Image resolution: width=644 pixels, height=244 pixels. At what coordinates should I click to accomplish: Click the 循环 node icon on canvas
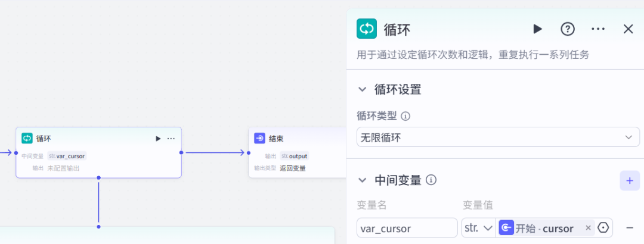(x=27, y=138)
